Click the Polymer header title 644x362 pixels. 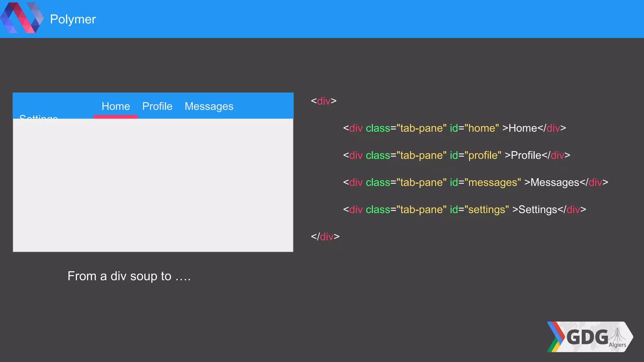73,19
